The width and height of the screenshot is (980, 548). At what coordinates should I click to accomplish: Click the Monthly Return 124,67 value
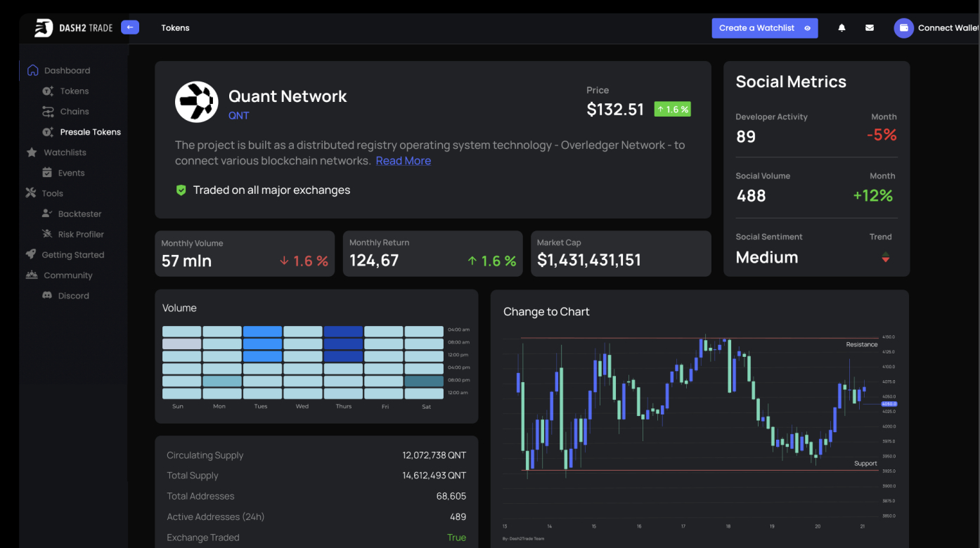click(374, 261)
